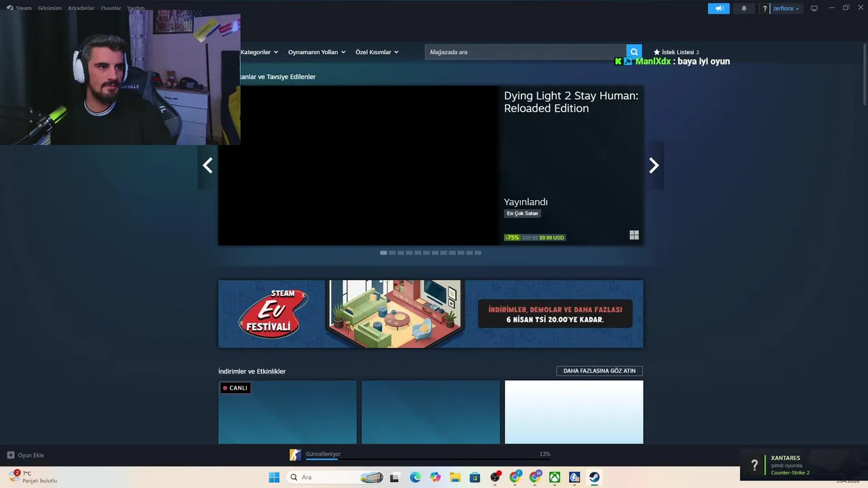Click the plus icon for Oyun Ekle
The image size is (868, 488).
tap(11, 455)
